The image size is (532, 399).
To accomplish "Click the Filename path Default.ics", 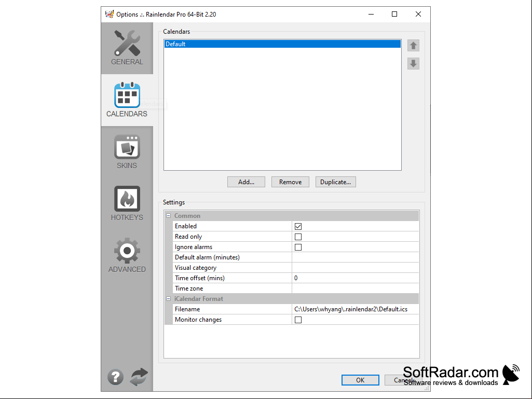I will pyautogui.click(x=355, y=309).
